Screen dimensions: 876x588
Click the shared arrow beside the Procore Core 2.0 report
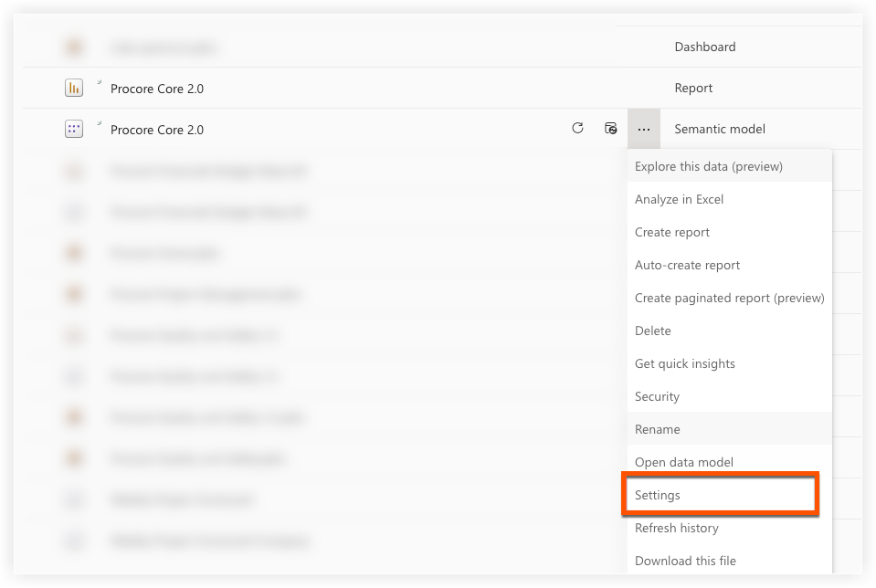click(100, 81)
